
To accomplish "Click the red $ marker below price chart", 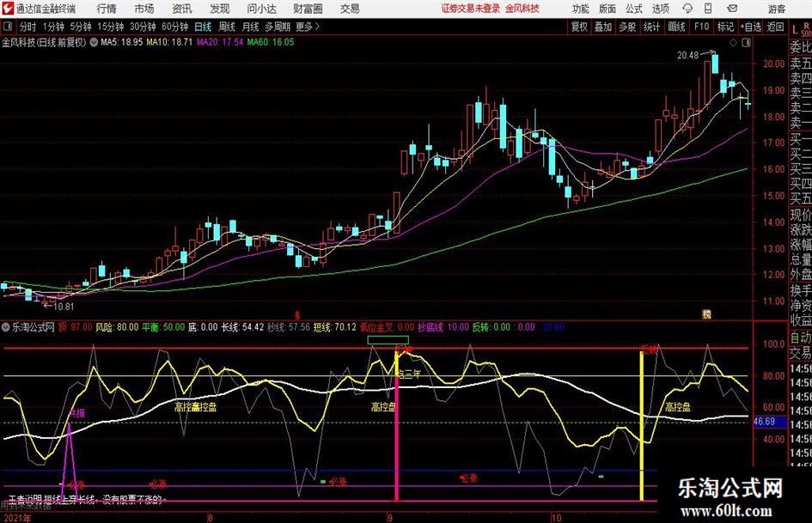I will click(298, 315).
